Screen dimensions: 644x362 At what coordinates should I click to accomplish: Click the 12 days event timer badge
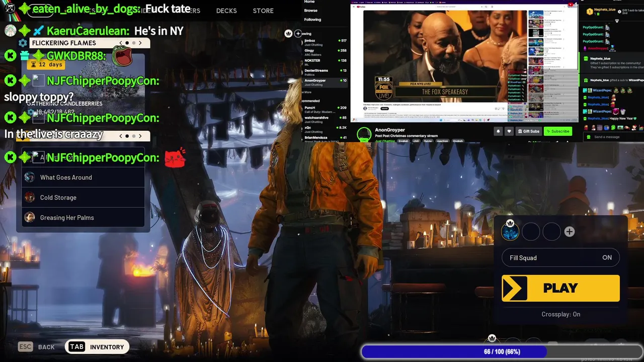46,64
